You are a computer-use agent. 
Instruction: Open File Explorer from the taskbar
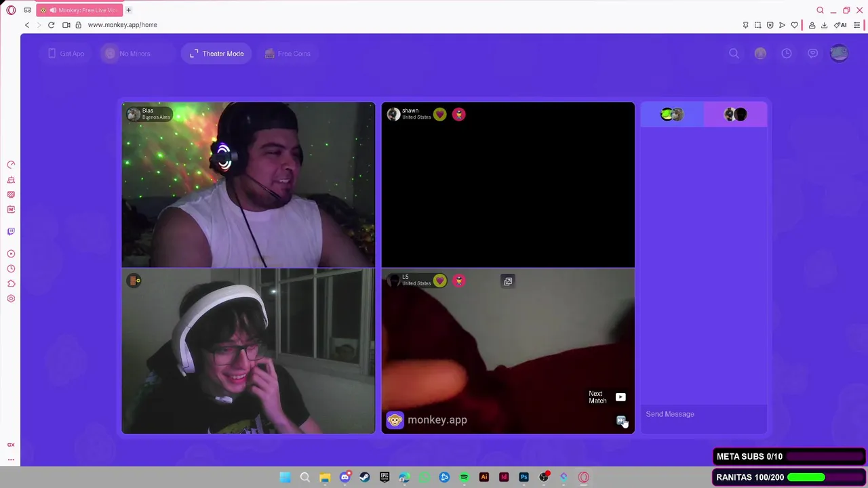[325, 477]
